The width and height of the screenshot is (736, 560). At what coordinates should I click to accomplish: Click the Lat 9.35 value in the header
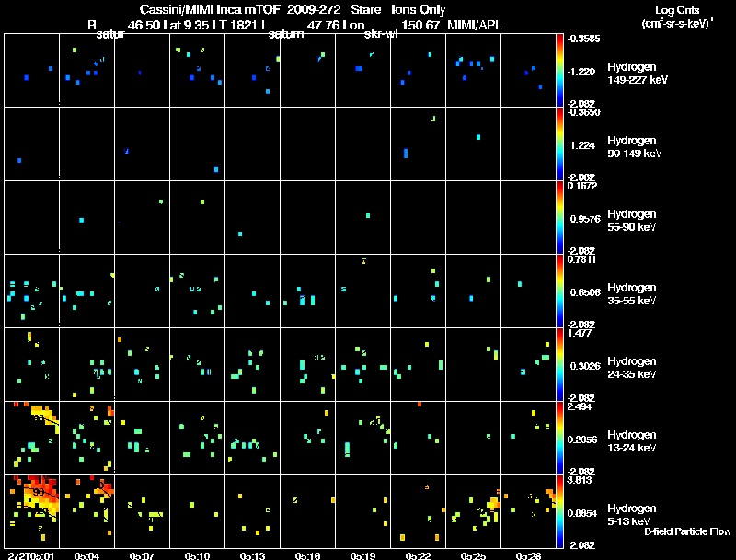pyautogui.click(x=187, y=25)
